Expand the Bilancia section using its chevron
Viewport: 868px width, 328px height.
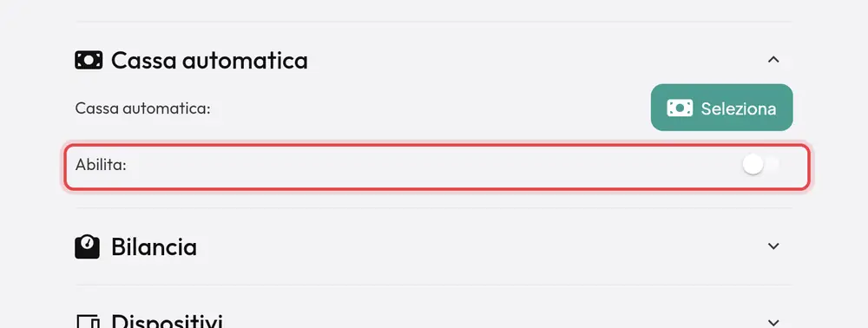click(x=773, y=246)
